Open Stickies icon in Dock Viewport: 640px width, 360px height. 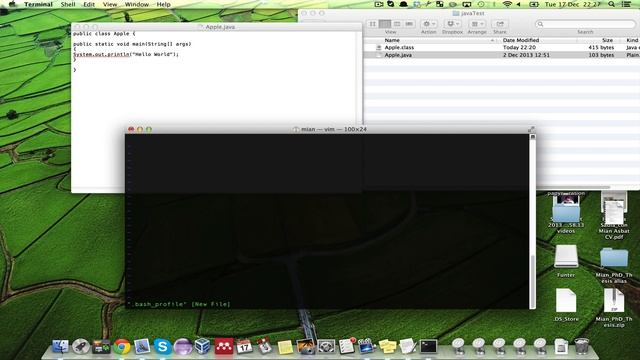[387, 346]
